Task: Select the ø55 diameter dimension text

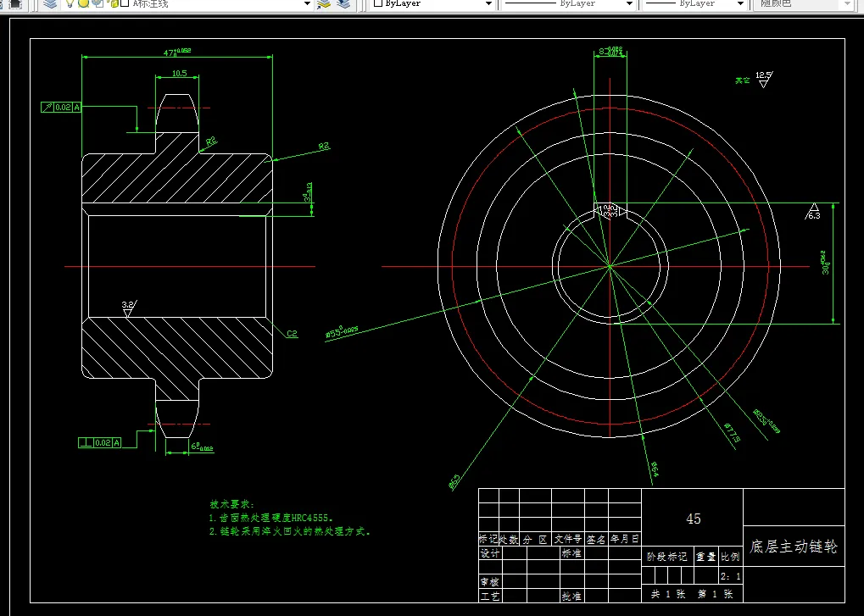Action: click(342, 332)
